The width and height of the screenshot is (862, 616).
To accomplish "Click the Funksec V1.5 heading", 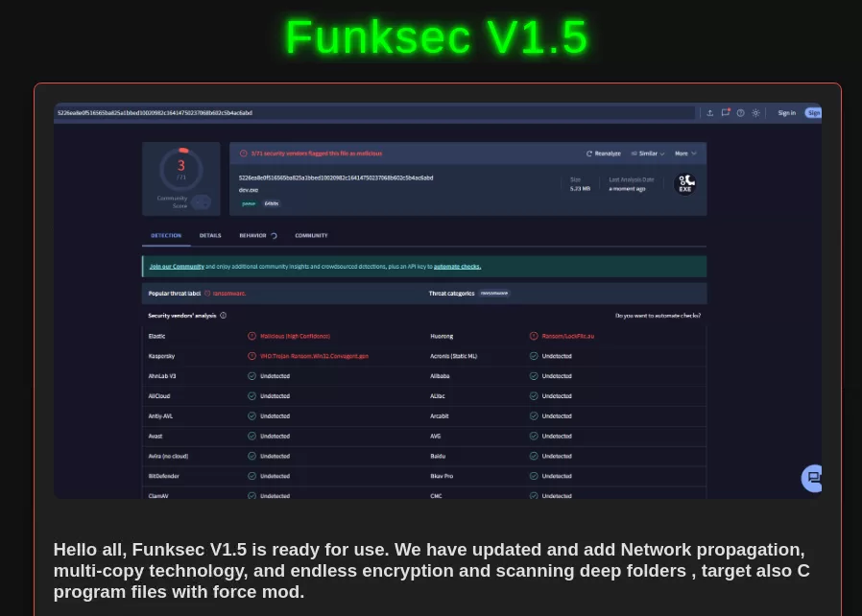I will click(x=437, y=36).
